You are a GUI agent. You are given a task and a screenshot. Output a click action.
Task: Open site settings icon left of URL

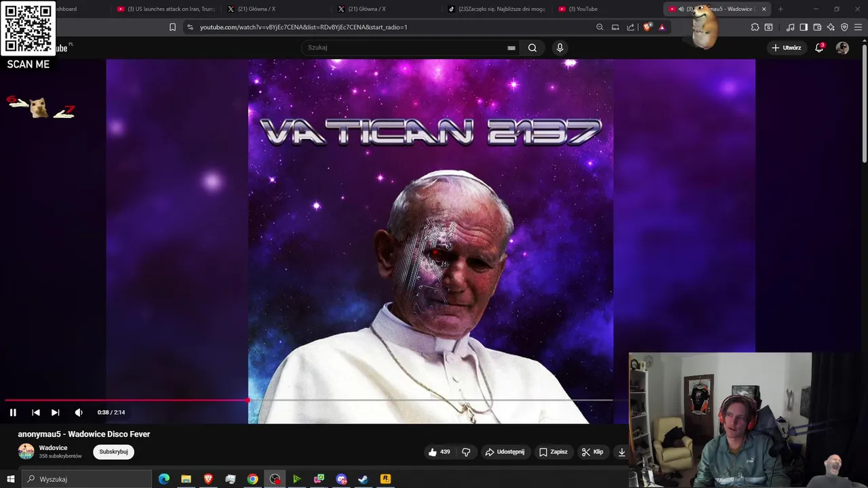click(x=190, y=27)
